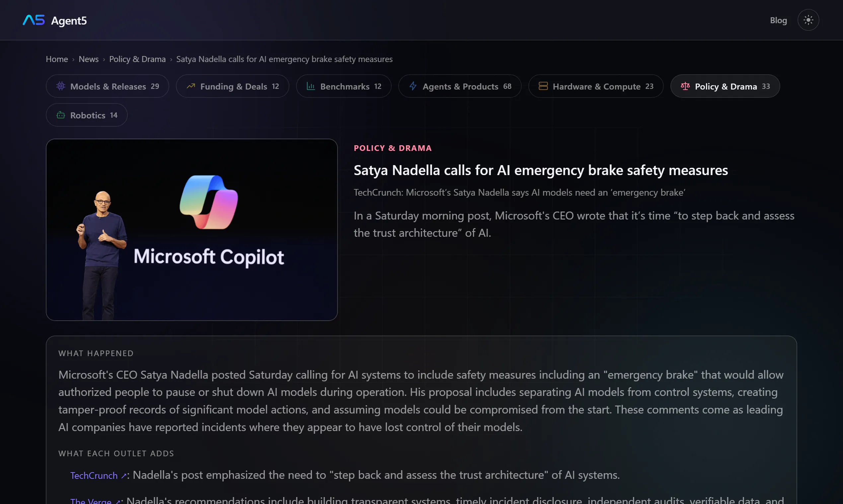Open the Microsoft Copilot article image
The image size is (843, 504).
click(192, 229)
